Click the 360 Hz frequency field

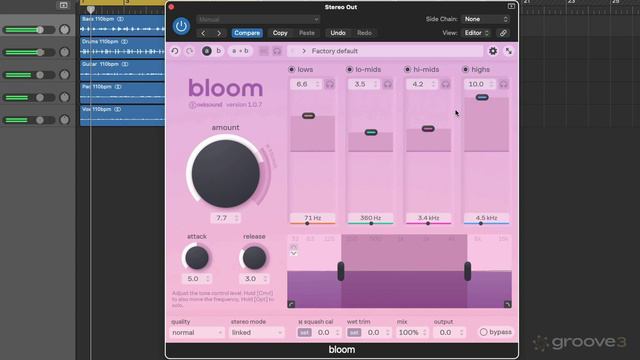pos(370,218)
